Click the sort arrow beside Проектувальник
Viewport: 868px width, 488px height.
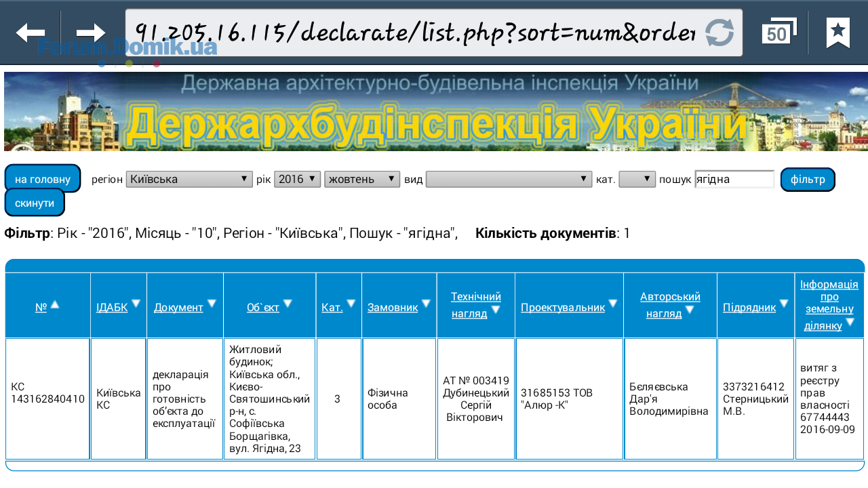613,304
